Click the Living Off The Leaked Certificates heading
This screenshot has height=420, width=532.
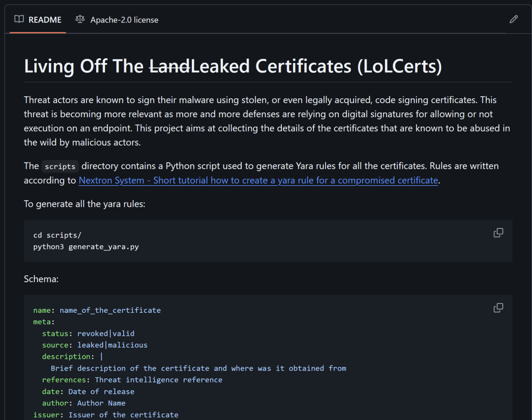coord(233,66)
